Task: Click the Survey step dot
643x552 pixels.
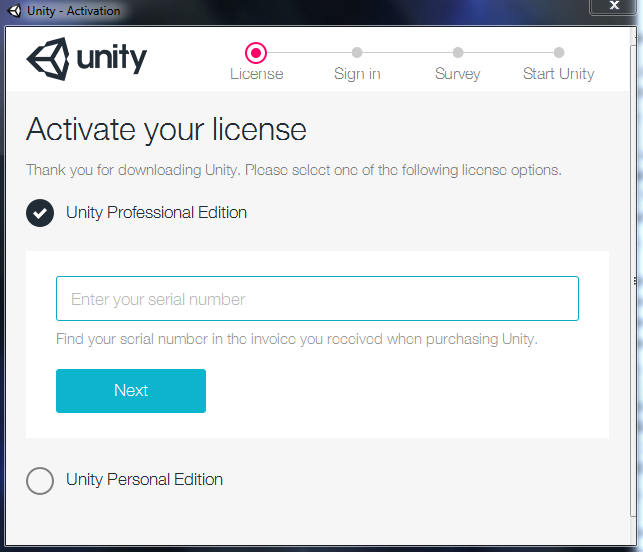Action: pyautogui.click(x=458, y=52)
